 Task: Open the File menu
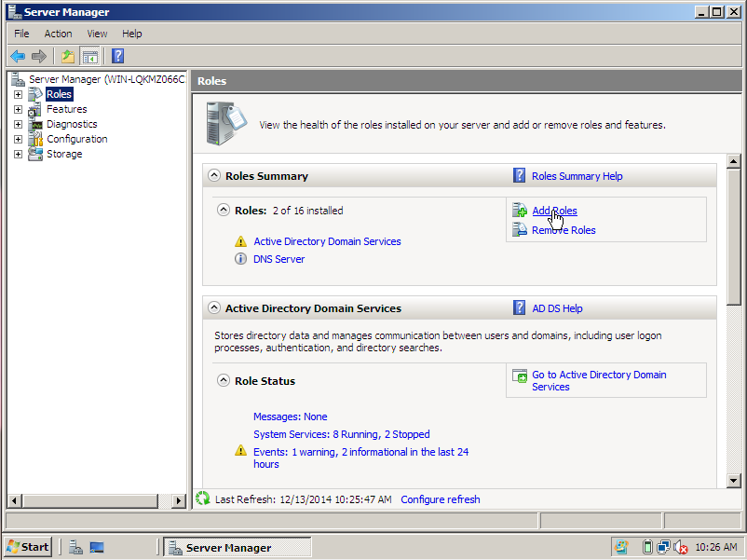pyautogui.click(x=21, y=34)
